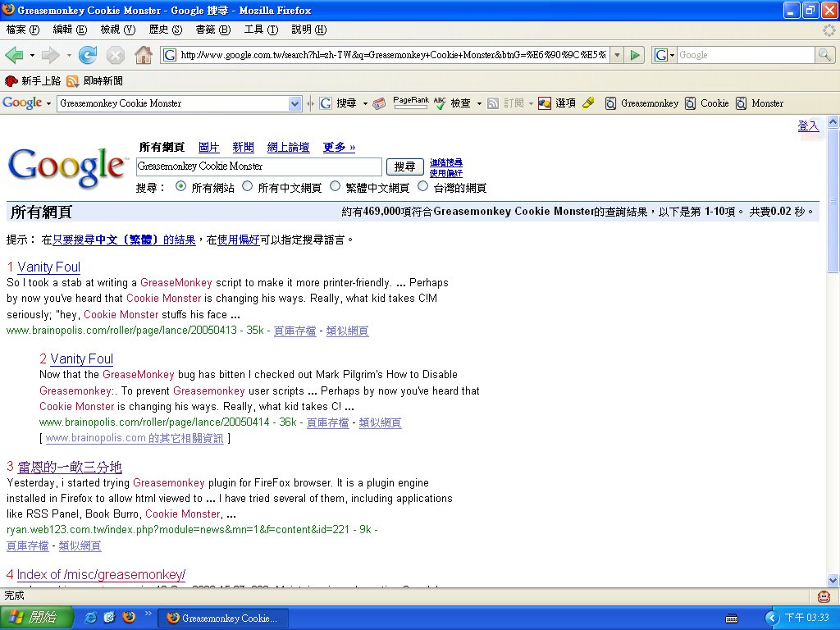Screen dimensions: 840x630
Task: Click the page 搜尋 submit button
Action: coord(405,167)
